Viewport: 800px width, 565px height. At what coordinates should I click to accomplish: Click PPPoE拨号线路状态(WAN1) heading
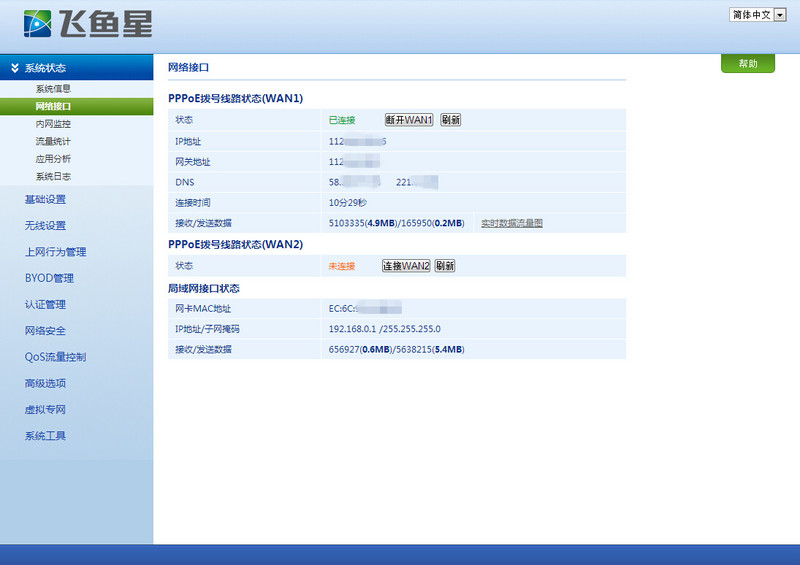click(236, 98)
